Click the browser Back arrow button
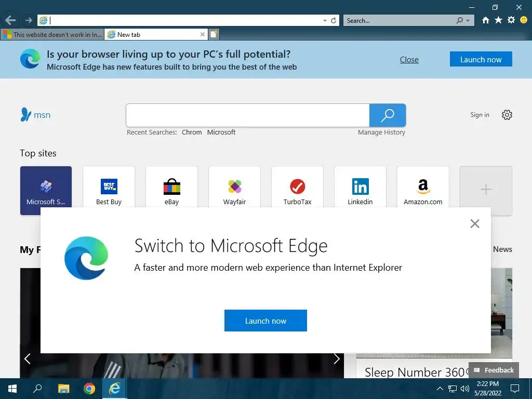Viewport: 532px width, 399px height. click(10, 20)
